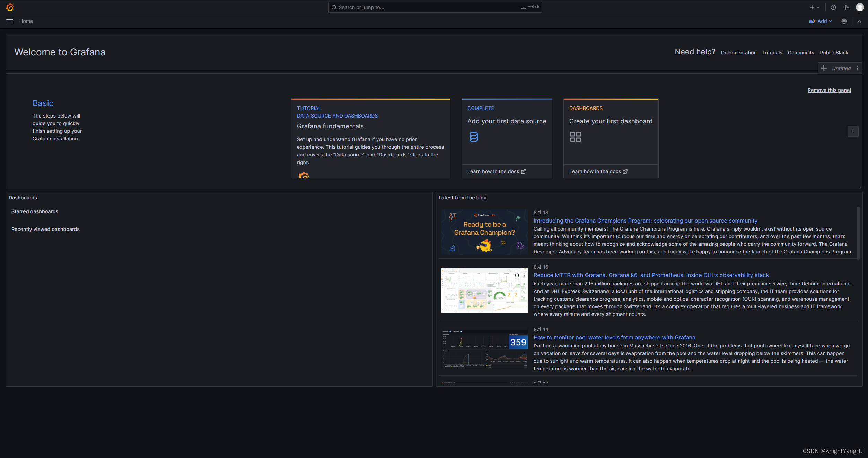Collapse the top search bar with chevron
This screenshot has width=868, height=458.
click(x=859, y=21)
